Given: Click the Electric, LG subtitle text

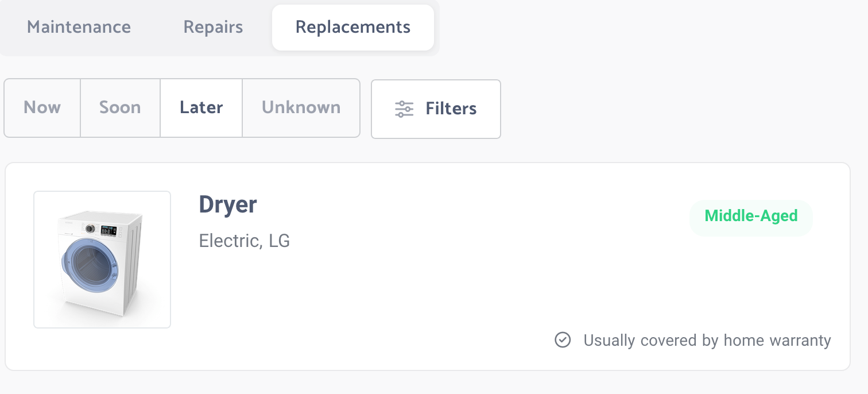Looking at the screenshot, I should coord(245,241).
